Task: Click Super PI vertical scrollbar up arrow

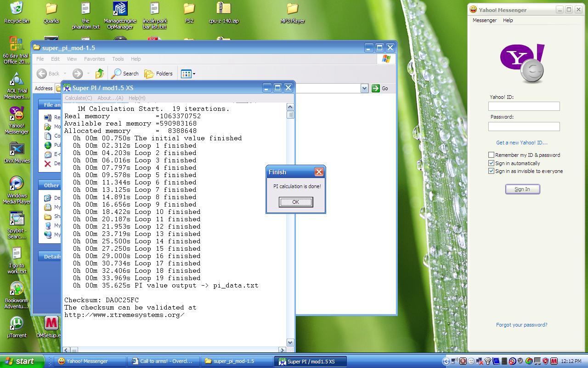Action: pyautogui.click(x=290, y=107)
